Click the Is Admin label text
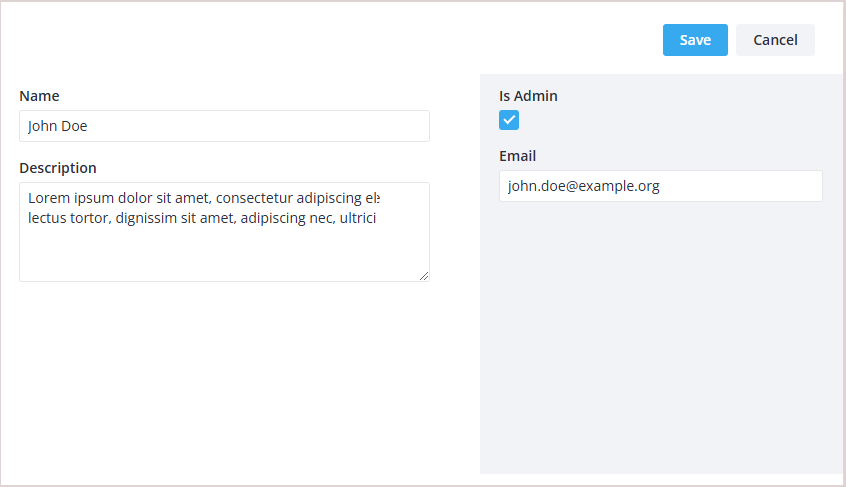 528,96
